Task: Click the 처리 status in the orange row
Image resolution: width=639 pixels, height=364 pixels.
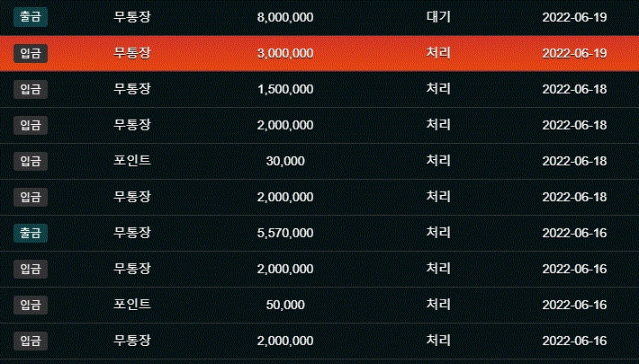Action: (x=438, y=53)
